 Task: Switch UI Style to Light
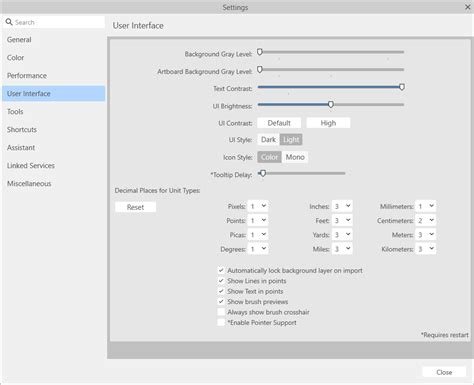point(291,140)
